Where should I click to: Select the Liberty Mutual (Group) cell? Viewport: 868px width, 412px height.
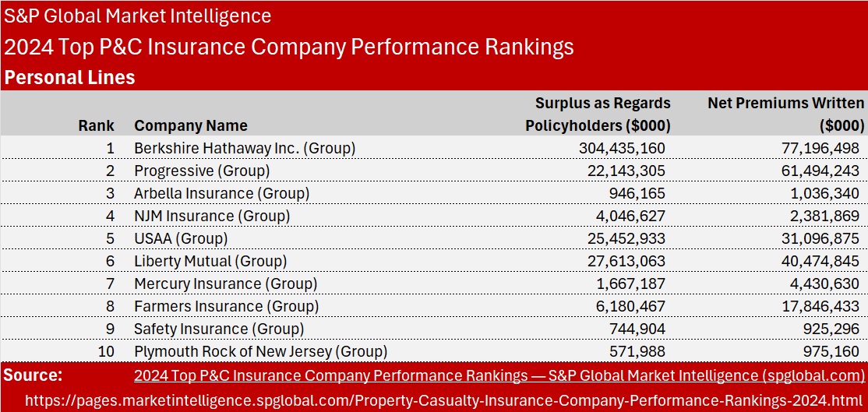click(210, 261)
